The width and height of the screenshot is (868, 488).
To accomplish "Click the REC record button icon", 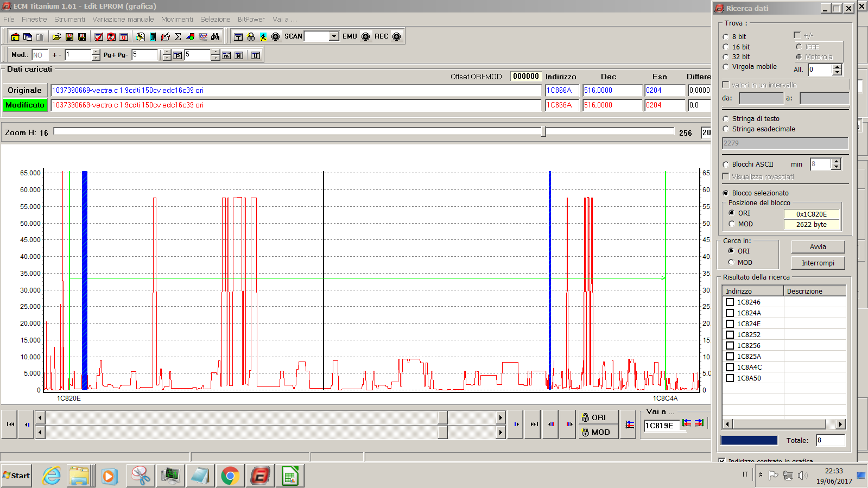I will (397, 37).
